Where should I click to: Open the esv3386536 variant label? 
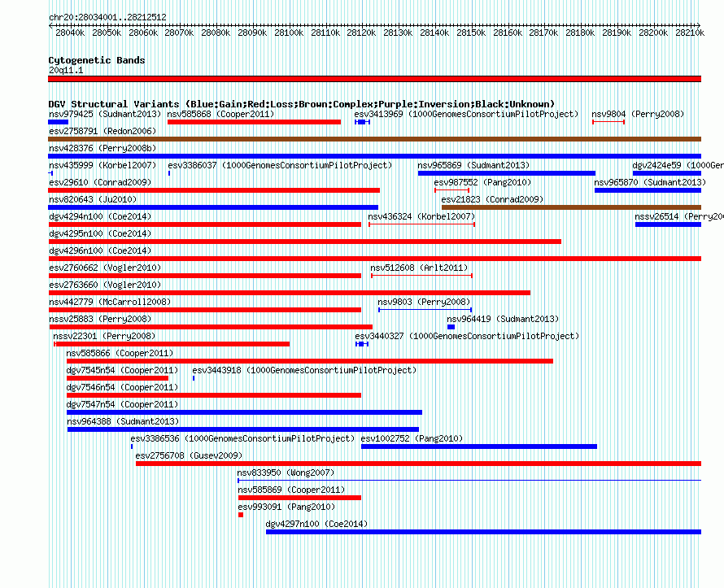242,438
